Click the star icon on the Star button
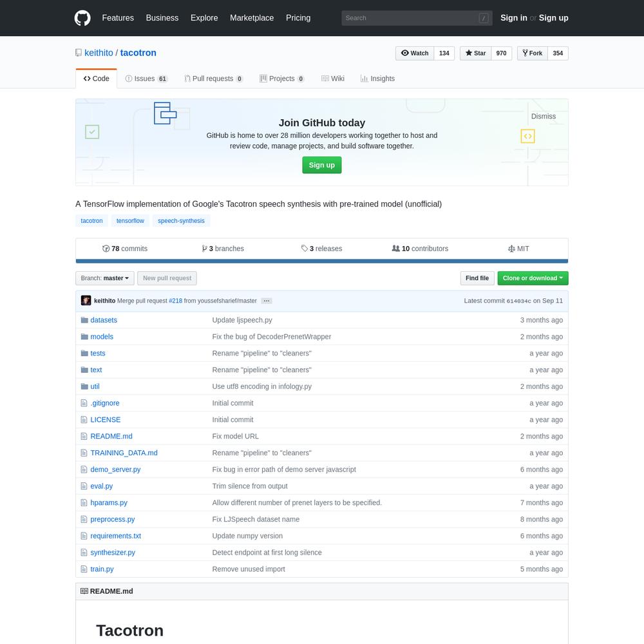The height and width of the screenshot is (644, 644). tap(469, 53)
